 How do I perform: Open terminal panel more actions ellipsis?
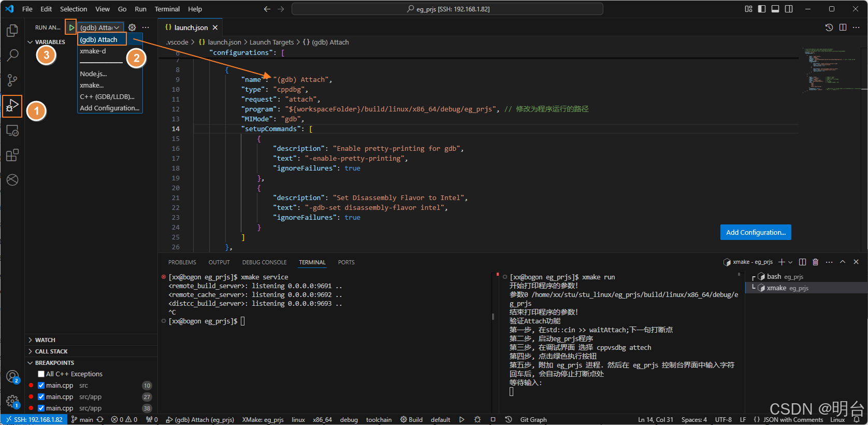pos(829,262)
